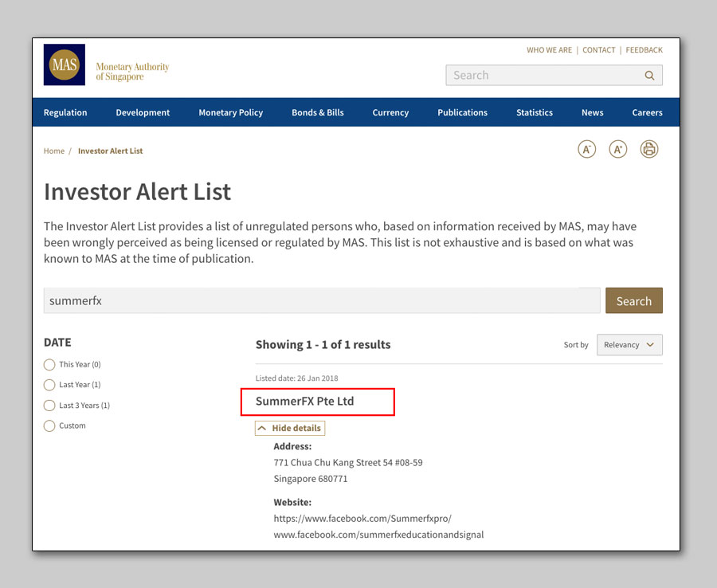Click the MAS logo
Screen dimensions: 717x588
click(x=65, y=65)
